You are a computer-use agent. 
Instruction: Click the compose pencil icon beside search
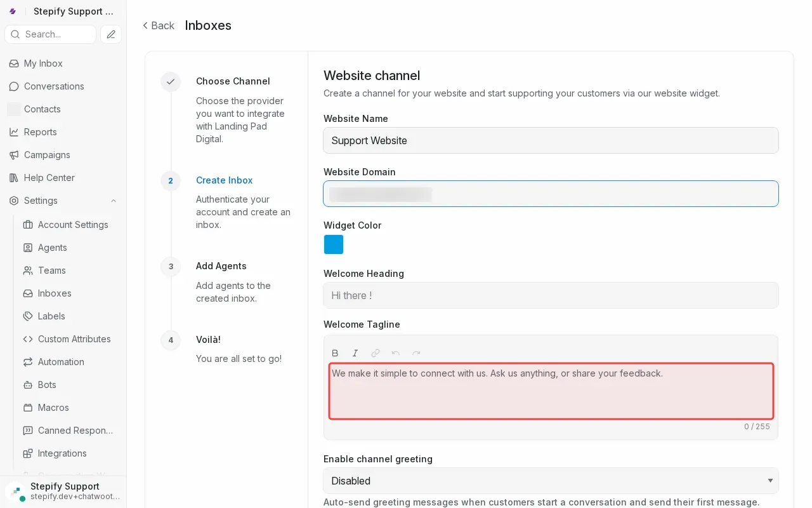111,34
